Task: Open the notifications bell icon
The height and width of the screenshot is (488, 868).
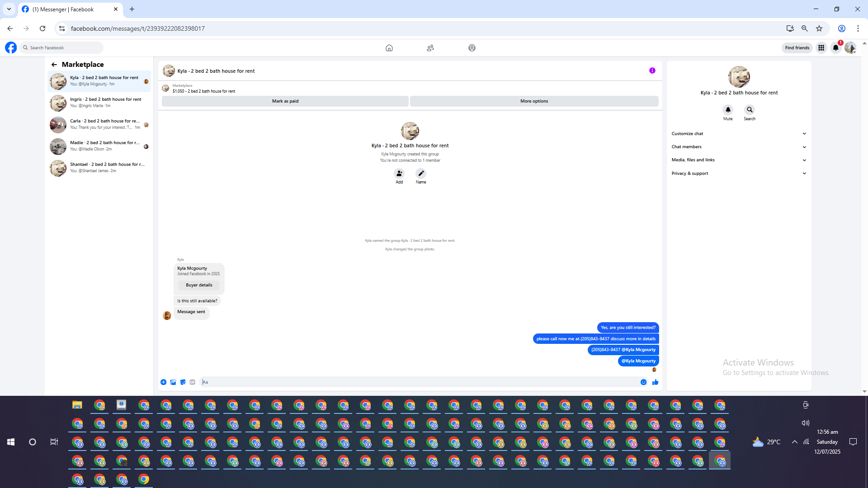Action: click(836, 47)
